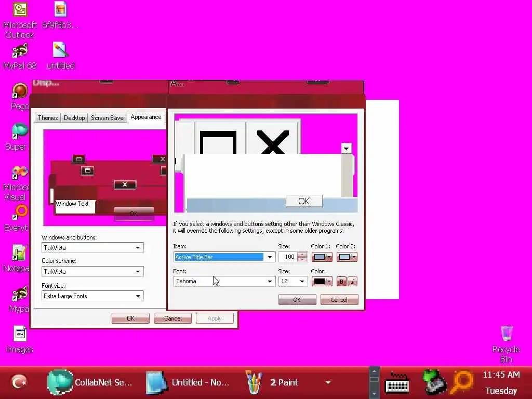Click the small dropdown arrow in preview
Image resolution: width=532 pixels, height=399 pixels.
tap(346, 148)
